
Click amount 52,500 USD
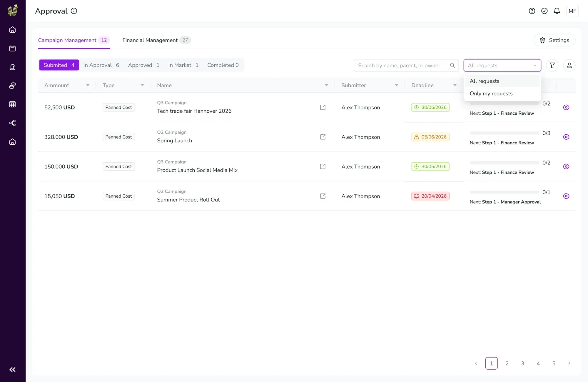59,107
